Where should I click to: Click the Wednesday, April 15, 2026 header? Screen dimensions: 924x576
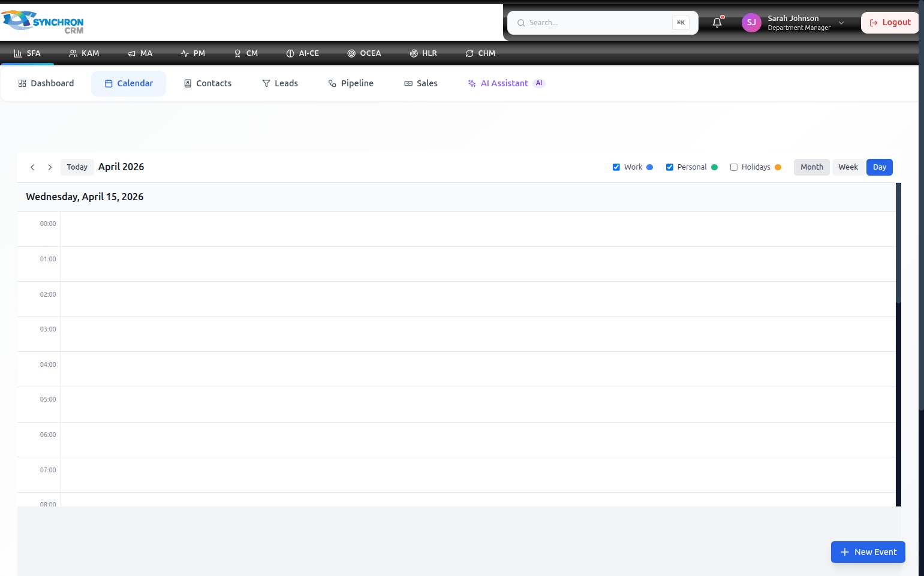coord(85,197)
